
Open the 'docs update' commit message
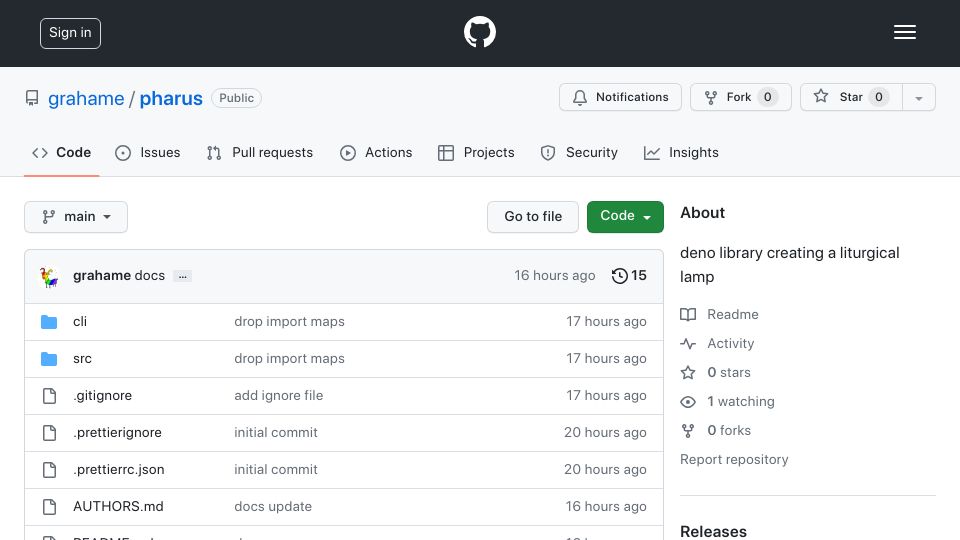tap(273, 506)
